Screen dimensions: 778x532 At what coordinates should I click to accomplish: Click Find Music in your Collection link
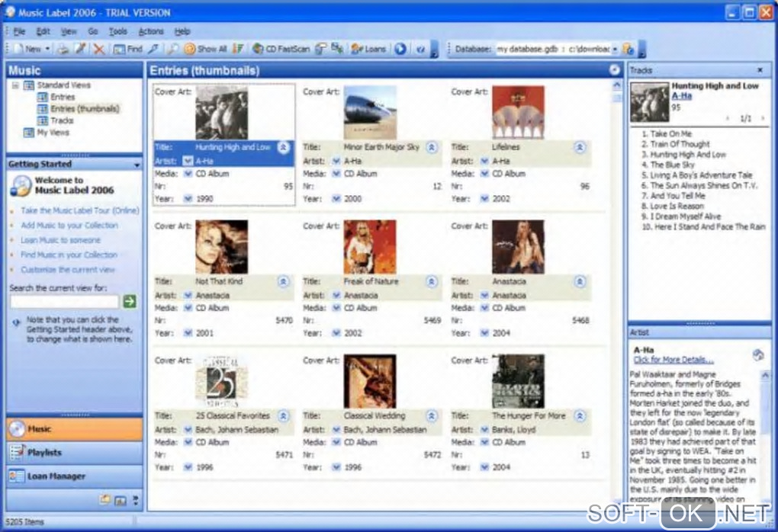(69, 255)
